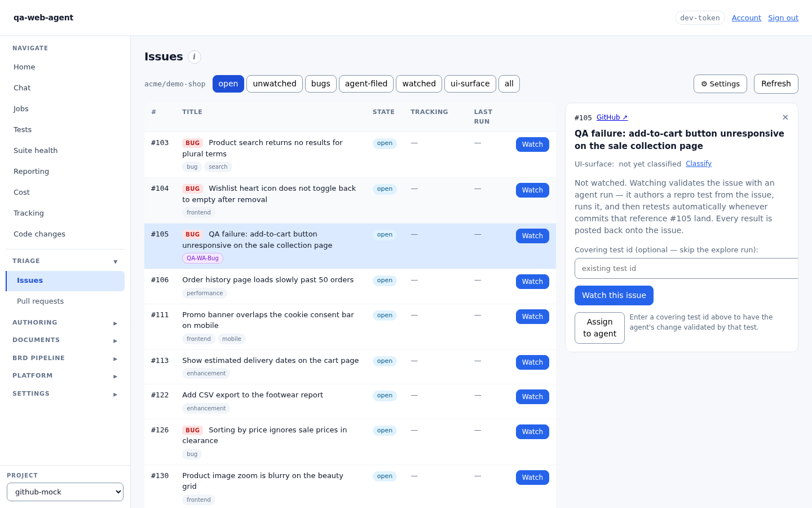Click the dev-token badge
The width and height of the screenshot is (812, 508).
[x=700, y=18]
